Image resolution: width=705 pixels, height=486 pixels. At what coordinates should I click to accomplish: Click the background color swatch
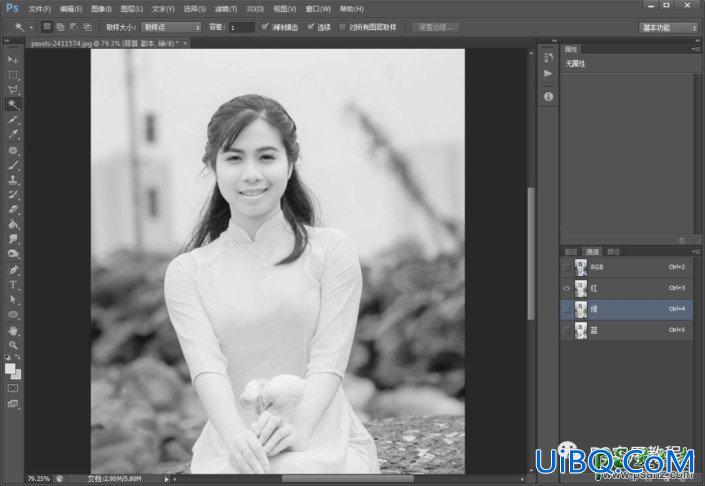coord(17,374)
